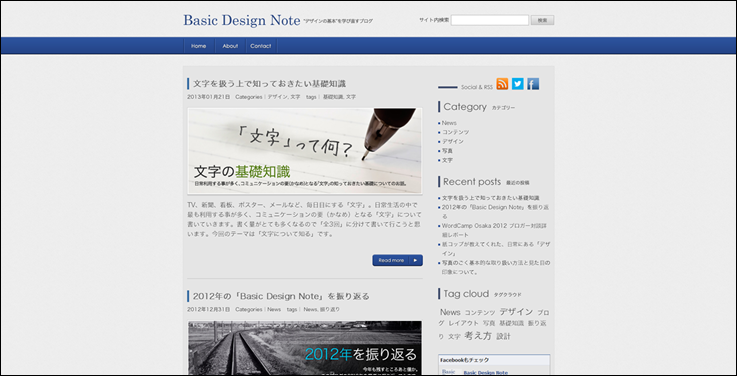The height and width of the screenshot is (376, 737).
Task: Open the 基礎知識 tag under first post title
Action: coord(333,97)
